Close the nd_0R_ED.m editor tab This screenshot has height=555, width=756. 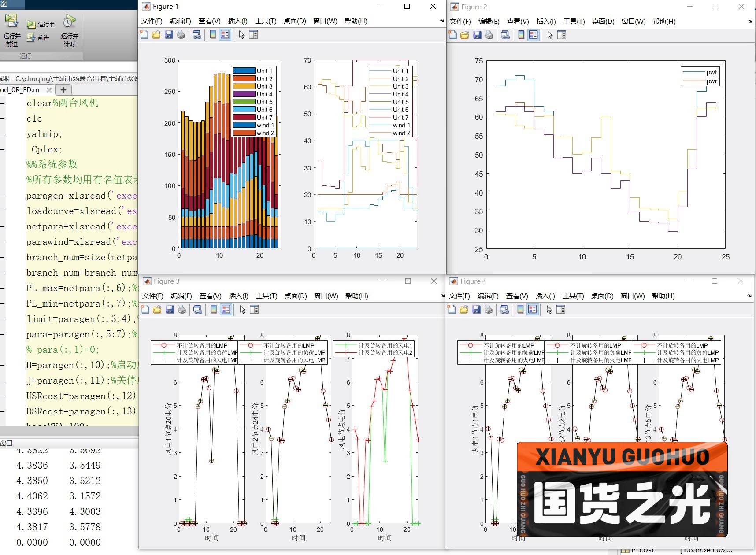pyautogui.click(x=49, y=90)
